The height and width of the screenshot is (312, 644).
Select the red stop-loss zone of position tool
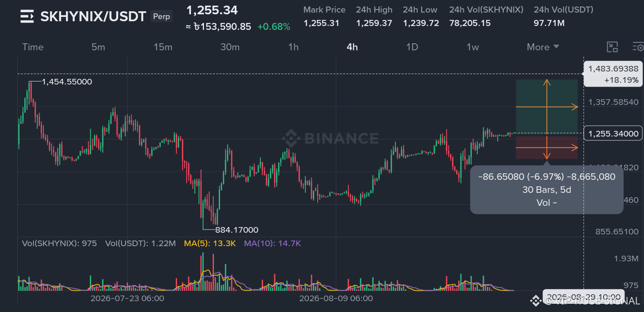click(547, 148)
